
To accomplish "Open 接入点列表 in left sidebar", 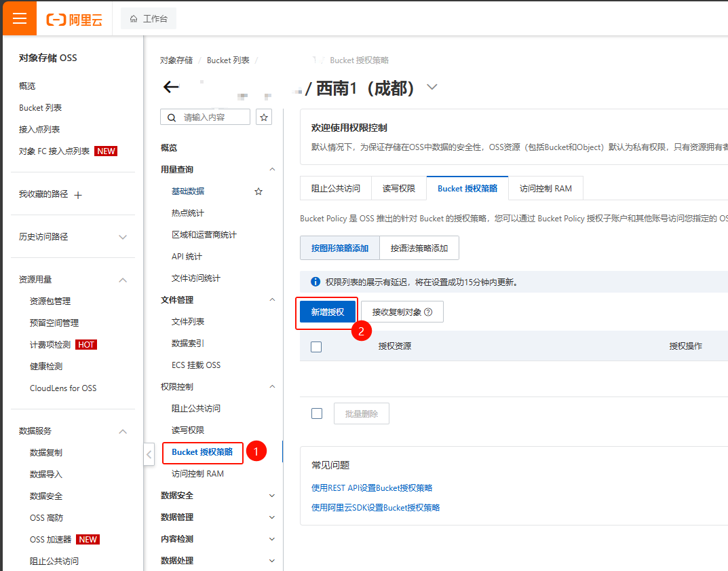I will coord(39,129).
